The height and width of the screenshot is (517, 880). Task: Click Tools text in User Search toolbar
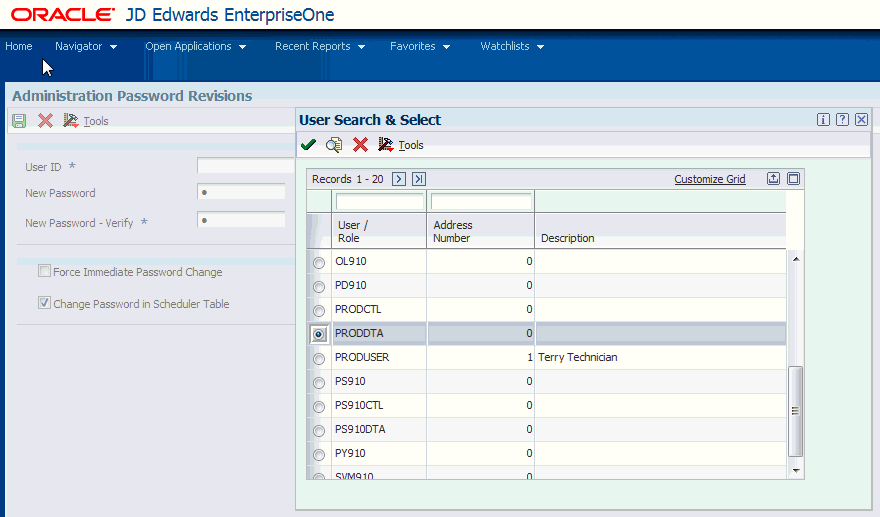pyautogui.click(x=411, y=145)
